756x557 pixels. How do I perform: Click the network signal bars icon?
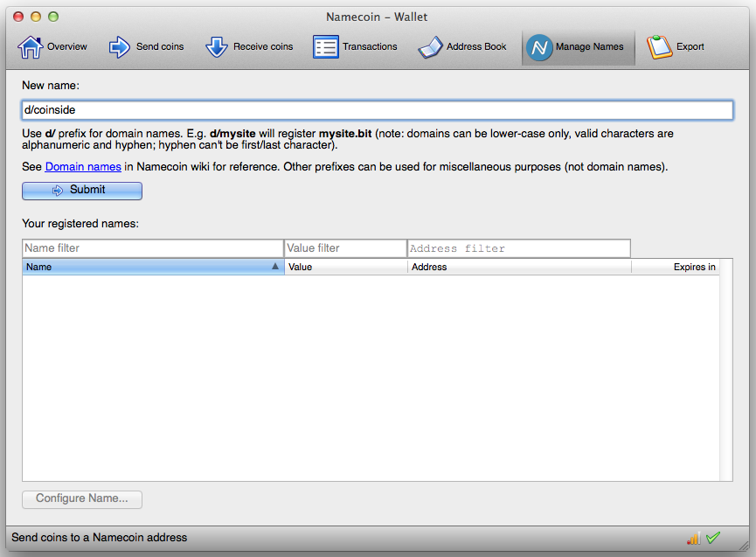pyautogui.click(x=694, y=538)
